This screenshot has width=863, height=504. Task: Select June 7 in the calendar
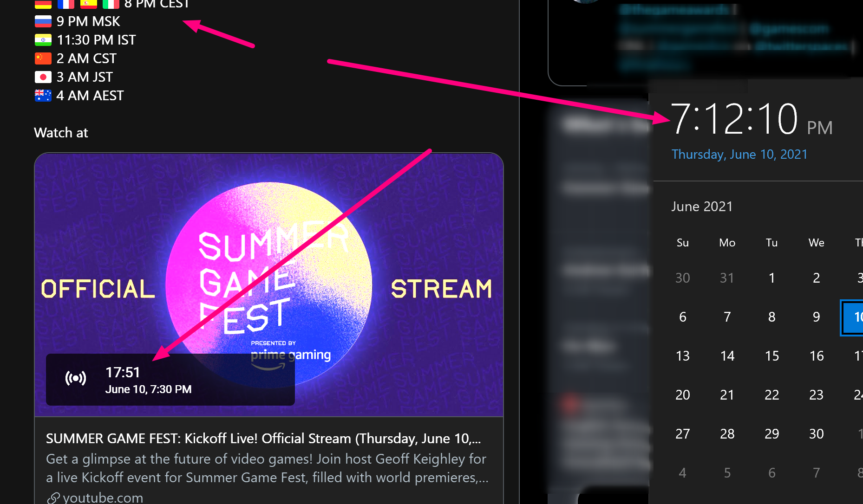(727, 317)
